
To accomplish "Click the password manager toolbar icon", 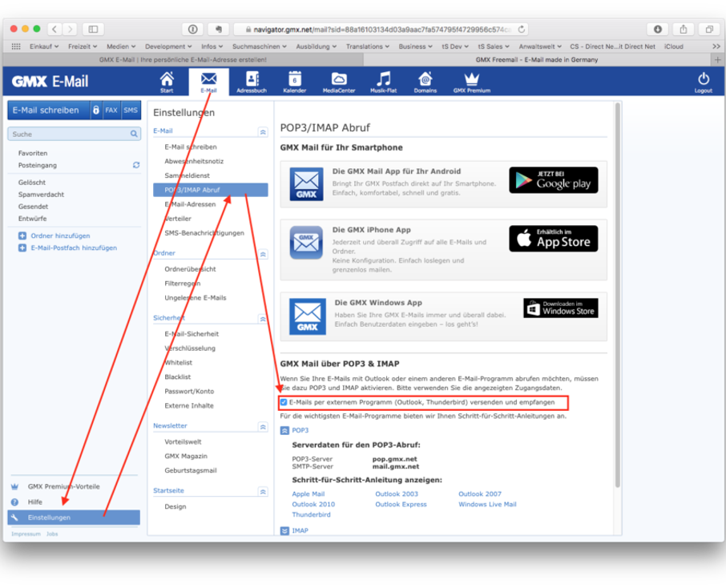I will pos(192,29).
